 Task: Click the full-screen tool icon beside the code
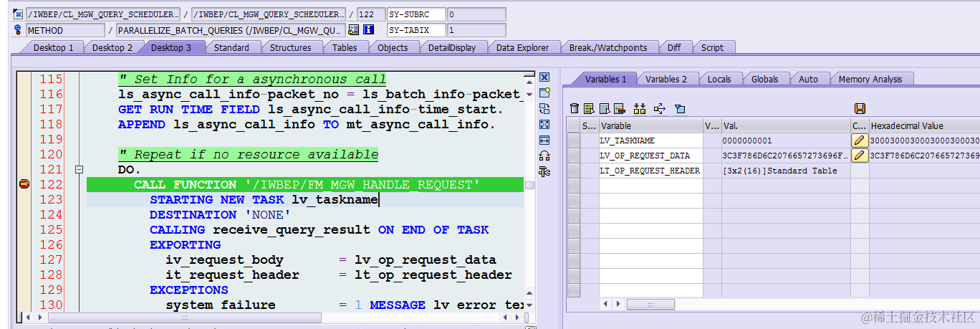pyautogui.click(x=544, y=124)
